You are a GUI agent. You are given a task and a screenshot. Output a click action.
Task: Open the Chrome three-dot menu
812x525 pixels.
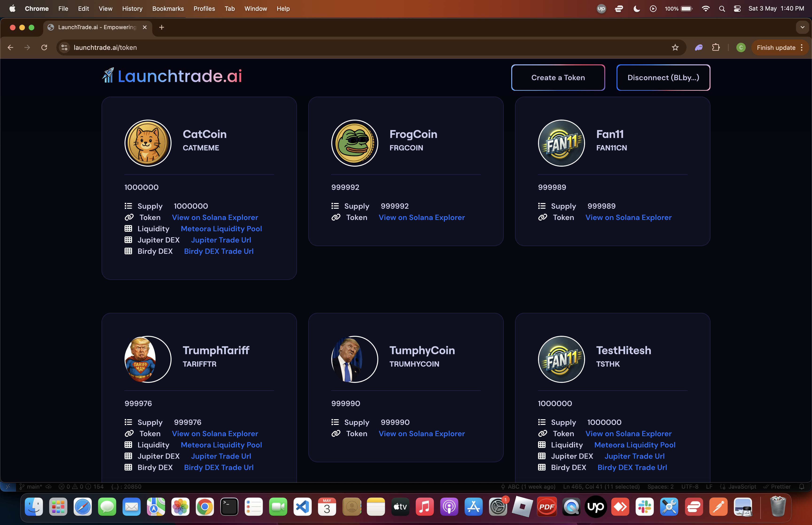coord(802,47)
